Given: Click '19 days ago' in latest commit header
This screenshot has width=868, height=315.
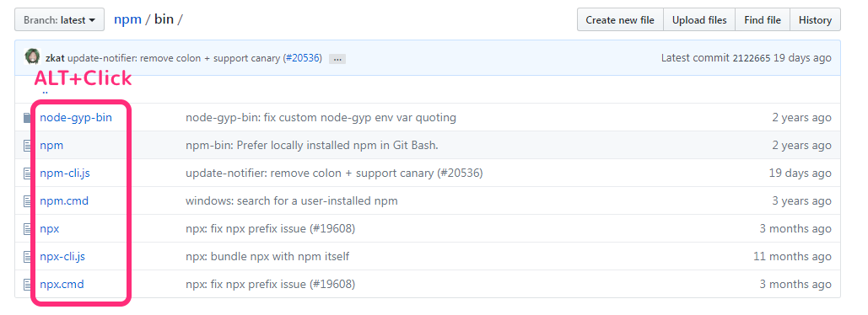Looking at the screenshot, I should click(x=802, y=58).
